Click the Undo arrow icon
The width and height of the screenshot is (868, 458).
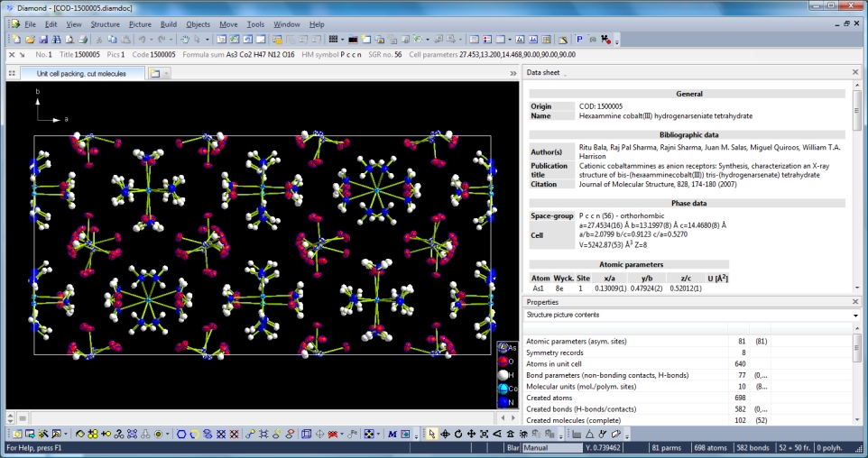[x=143, y=40]
